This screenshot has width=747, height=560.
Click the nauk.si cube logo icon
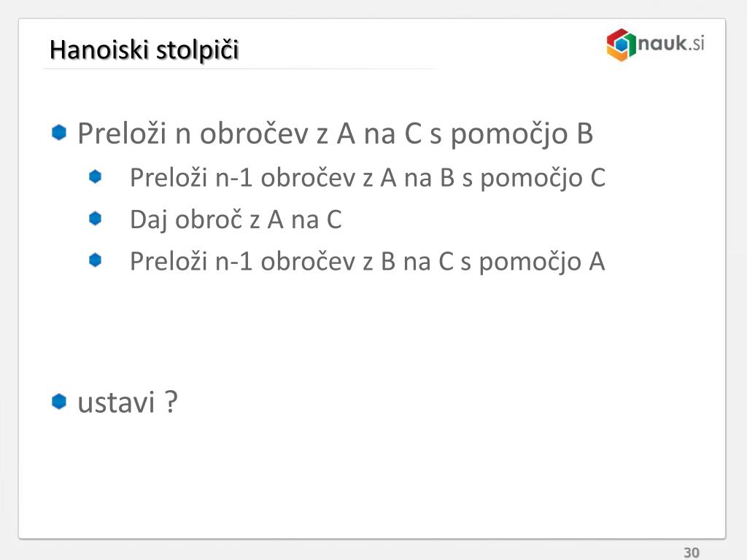click(x=622, y=44)
